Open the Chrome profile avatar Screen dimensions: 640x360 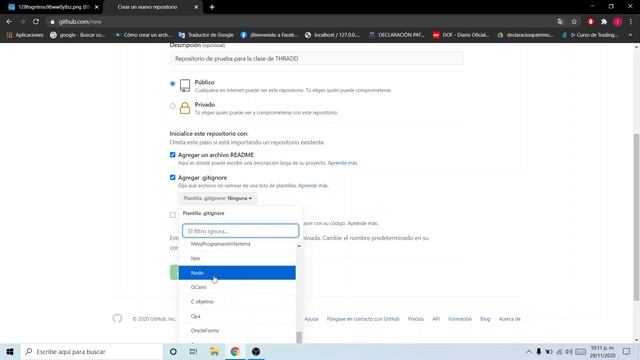tap(618, 22)
